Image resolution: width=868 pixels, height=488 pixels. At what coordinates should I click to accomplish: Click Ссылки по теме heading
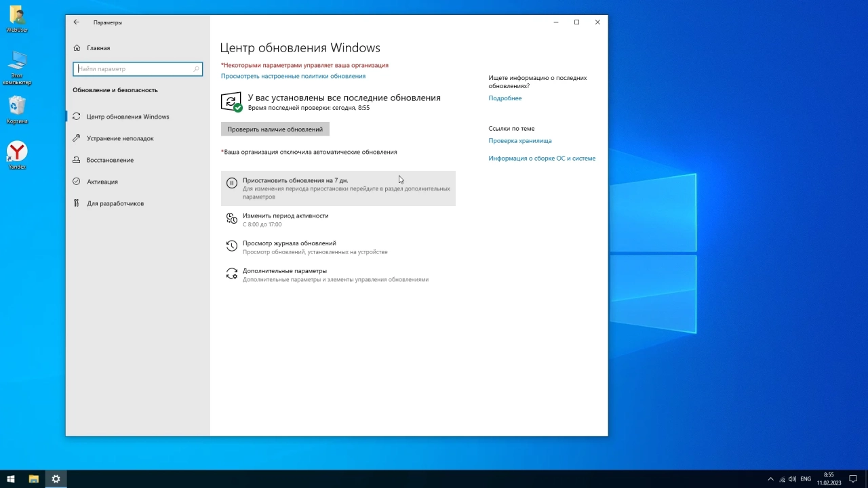[x=511, y=128]
